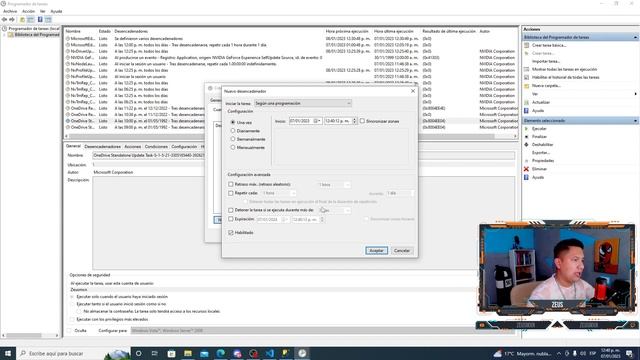Switch to the Acciones tab in details pane
Screen dimensions: 640x360
pos(132,147)
